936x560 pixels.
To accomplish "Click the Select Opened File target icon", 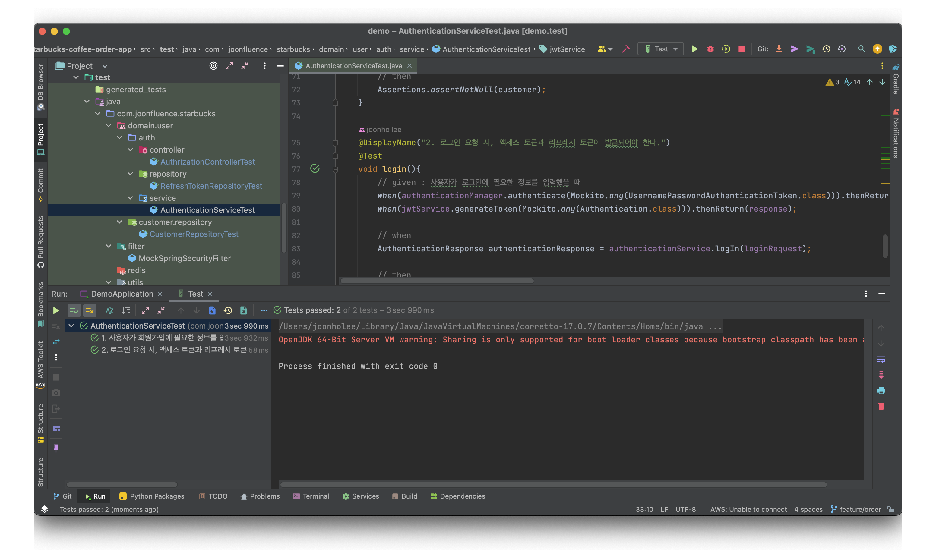I will pos(213,66).
